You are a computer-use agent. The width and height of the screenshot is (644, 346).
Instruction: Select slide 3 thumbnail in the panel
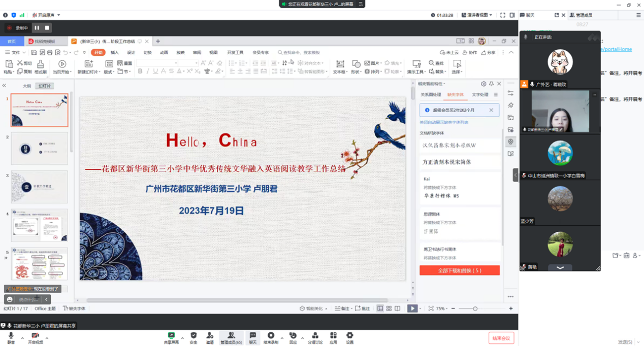pos(39,186)
